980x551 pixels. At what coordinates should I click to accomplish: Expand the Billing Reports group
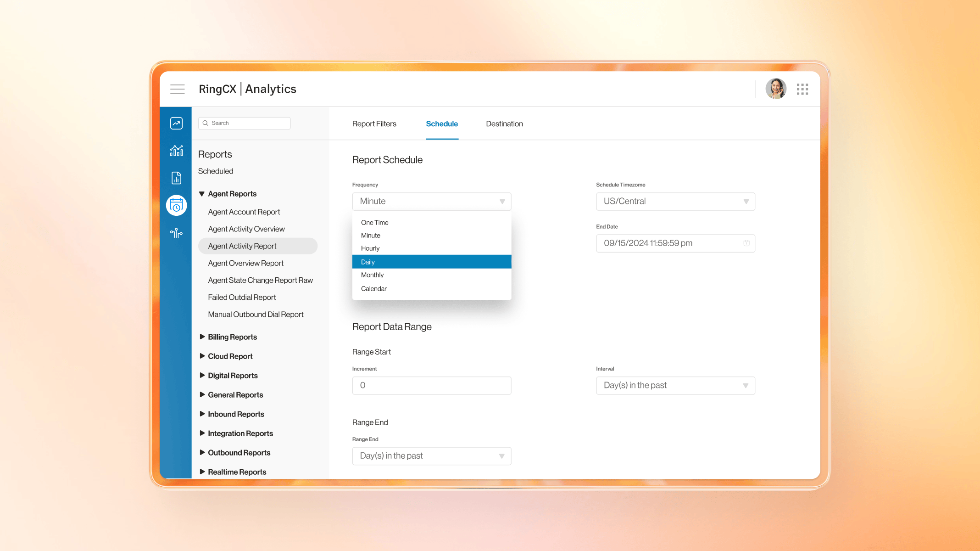228,337
